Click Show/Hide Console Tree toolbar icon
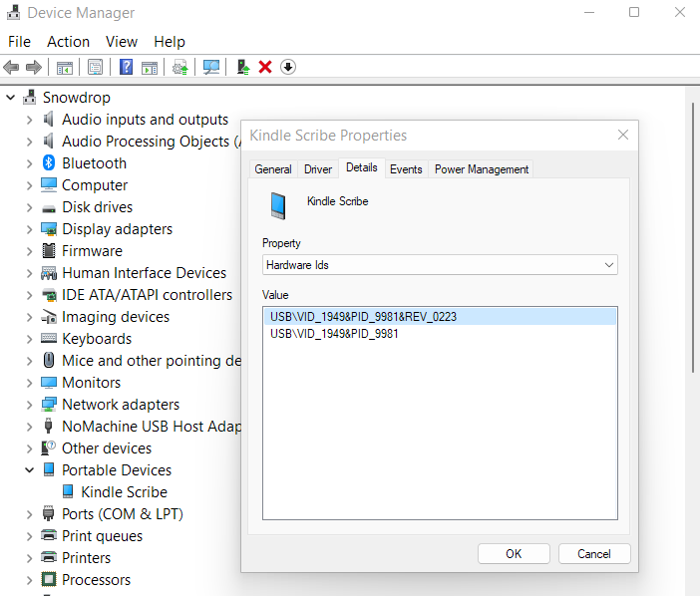700x596 pixels. pyautogui.click(x=64, y=67)
